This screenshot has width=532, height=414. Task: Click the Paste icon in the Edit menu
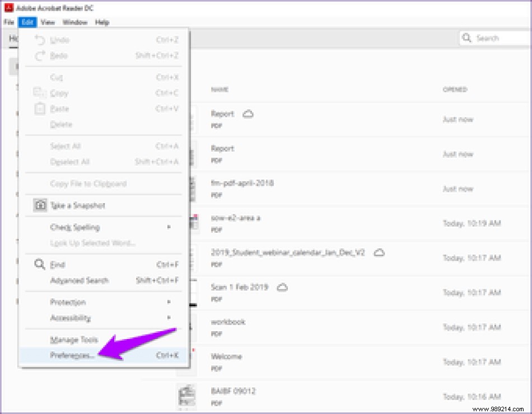(40, 109)
